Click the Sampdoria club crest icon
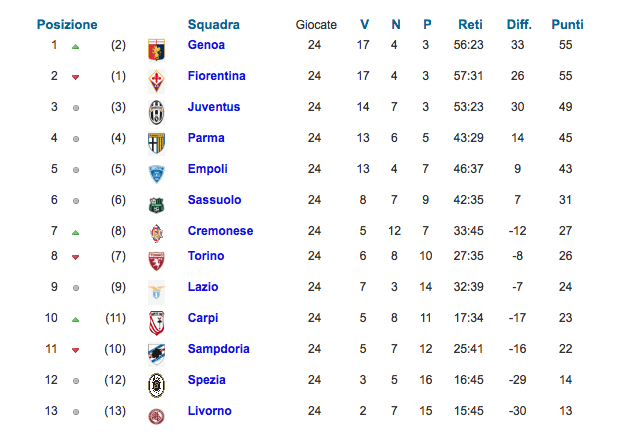The width and height of the screenshot is (622, 445). tap(156, 351)
